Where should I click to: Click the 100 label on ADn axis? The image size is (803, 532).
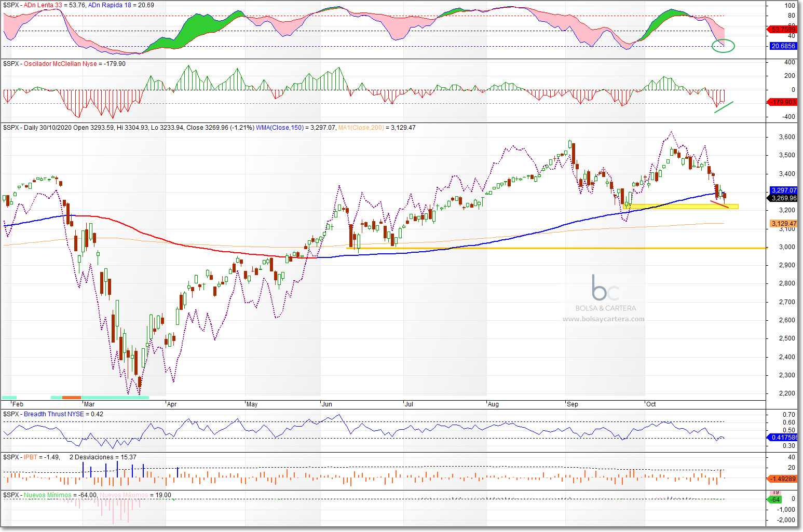(x=790, y=6)
